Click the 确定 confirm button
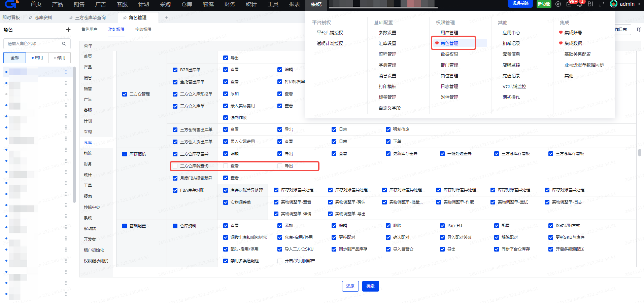Viewport: 644px width, 303px height. coord(370,286)
